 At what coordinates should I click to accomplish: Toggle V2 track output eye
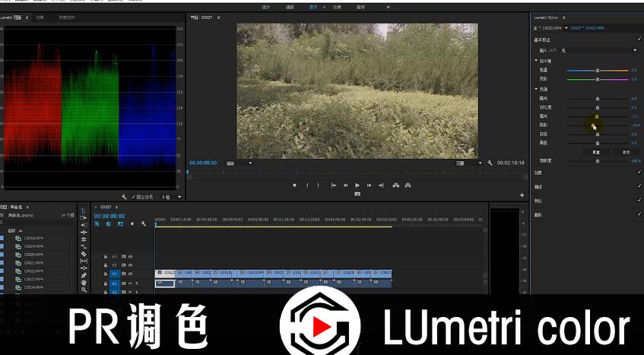point(131,265)
